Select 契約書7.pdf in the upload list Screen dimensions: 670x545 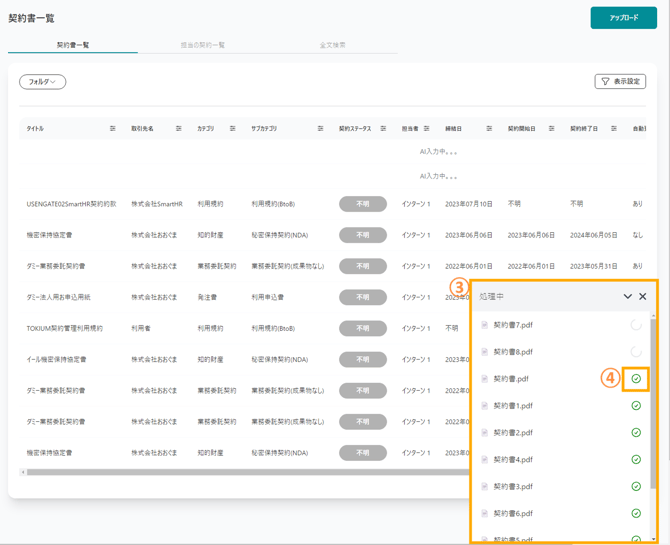coord(513,325)
